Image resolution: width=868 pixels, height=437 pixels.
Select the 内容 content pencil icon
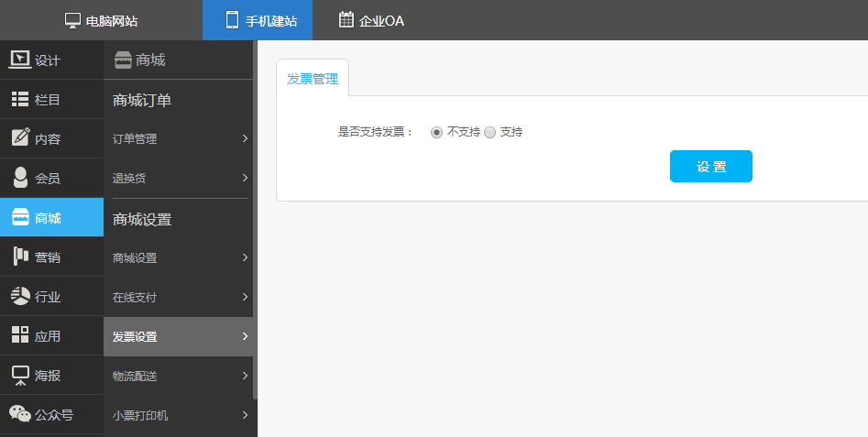click(20, 138)
